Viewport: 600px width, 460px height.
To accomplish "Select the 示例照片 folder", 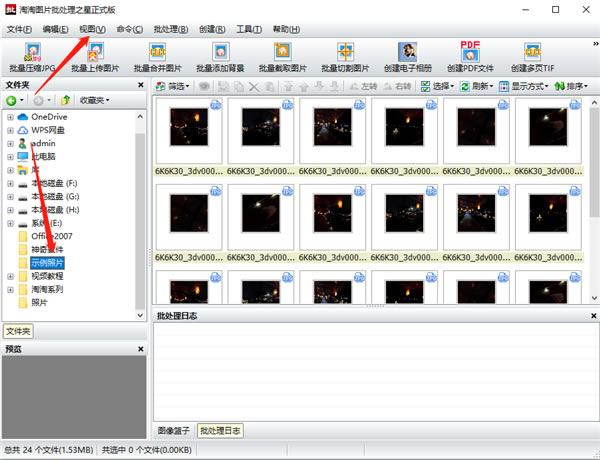I will pos(47,263).
